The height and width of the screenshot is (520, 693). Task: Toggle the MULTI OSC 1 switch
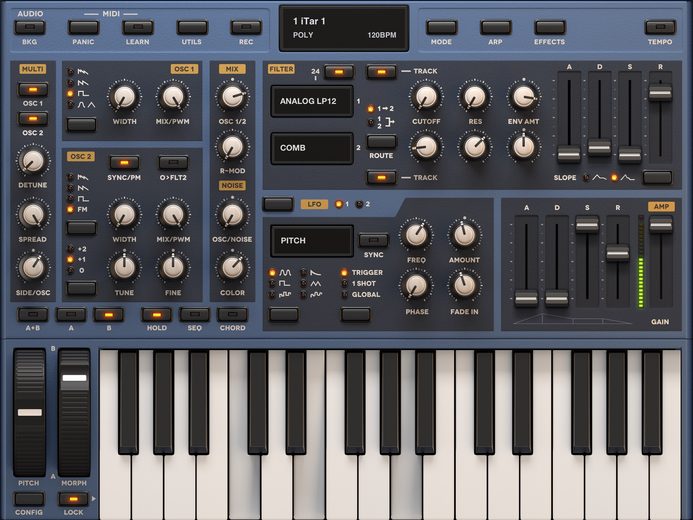click(33, 90)
